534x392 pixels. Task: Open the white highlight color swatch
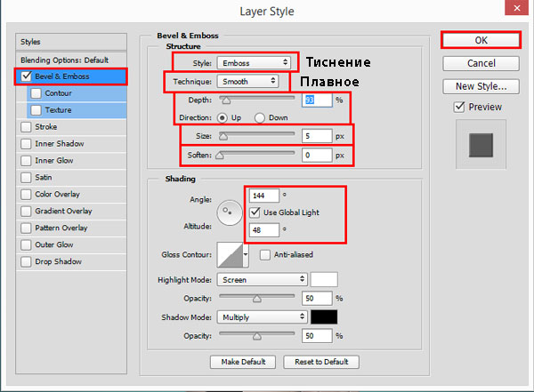click(324, 279)
